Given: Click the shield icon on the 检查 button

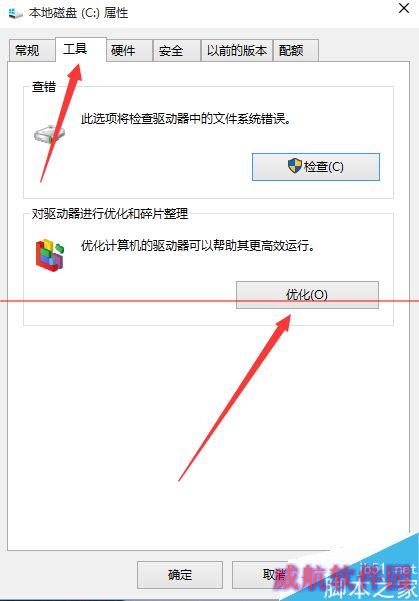Looking at the screenshot, I should point(294,166).
